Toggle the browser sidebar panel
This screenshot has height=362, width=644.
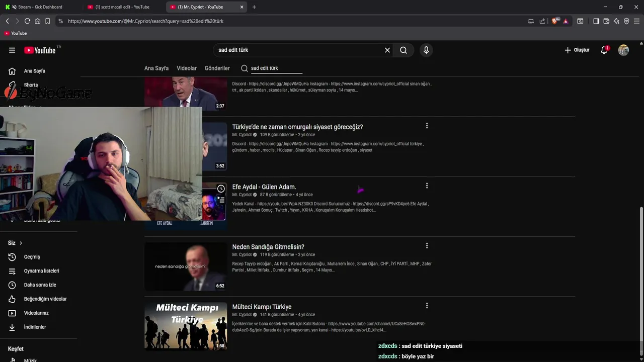[596, 21]
